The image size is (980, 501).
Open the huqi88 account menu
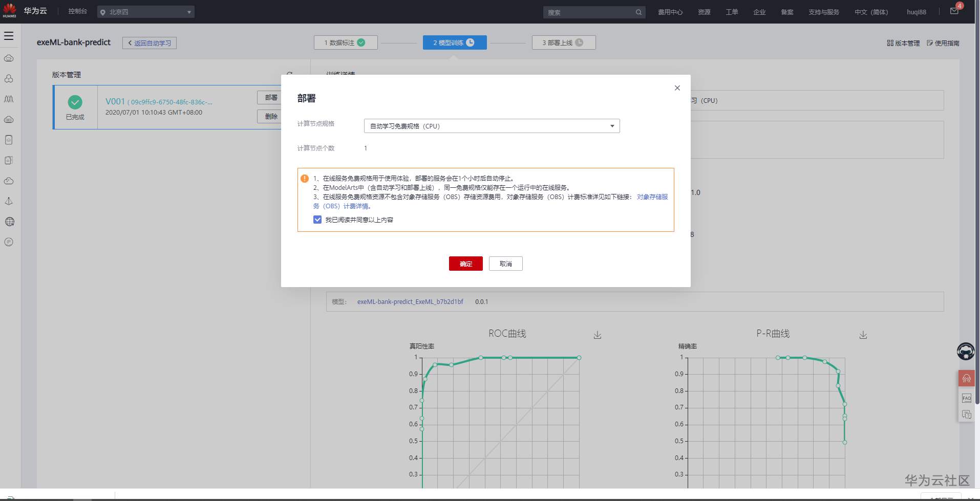click(x=916, y=12)
